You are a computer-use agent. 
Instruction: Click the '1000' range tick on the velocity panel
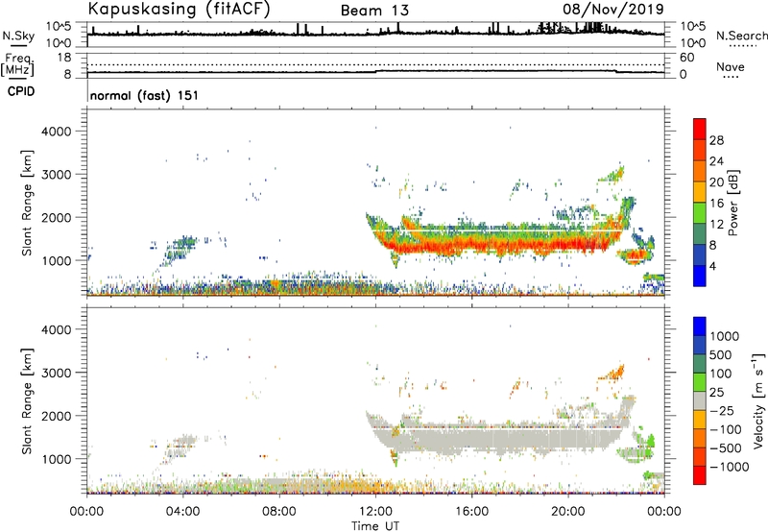[x=56, y=459]
